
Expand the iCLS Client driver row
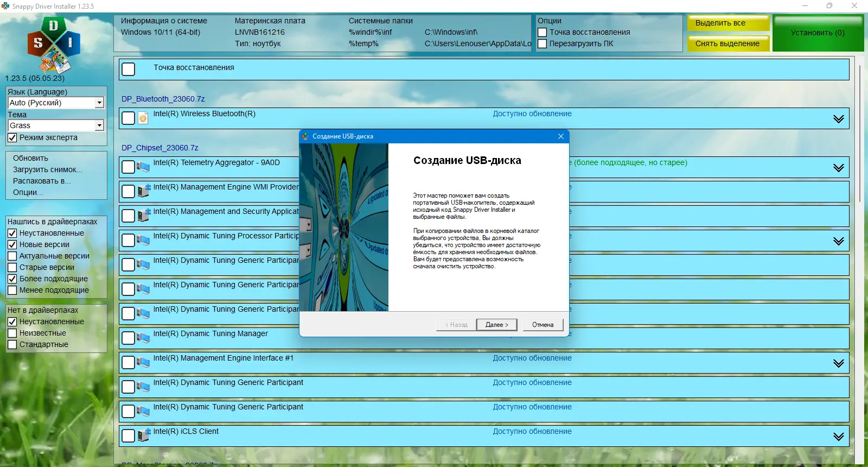point(839,437)
